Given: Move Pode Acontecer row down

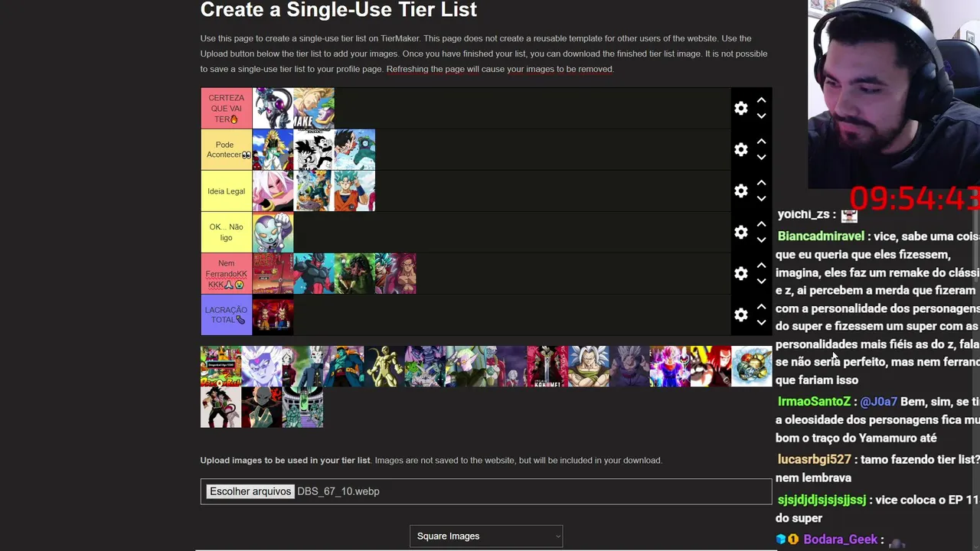Looking at the screenshot, I should (761, 158).
